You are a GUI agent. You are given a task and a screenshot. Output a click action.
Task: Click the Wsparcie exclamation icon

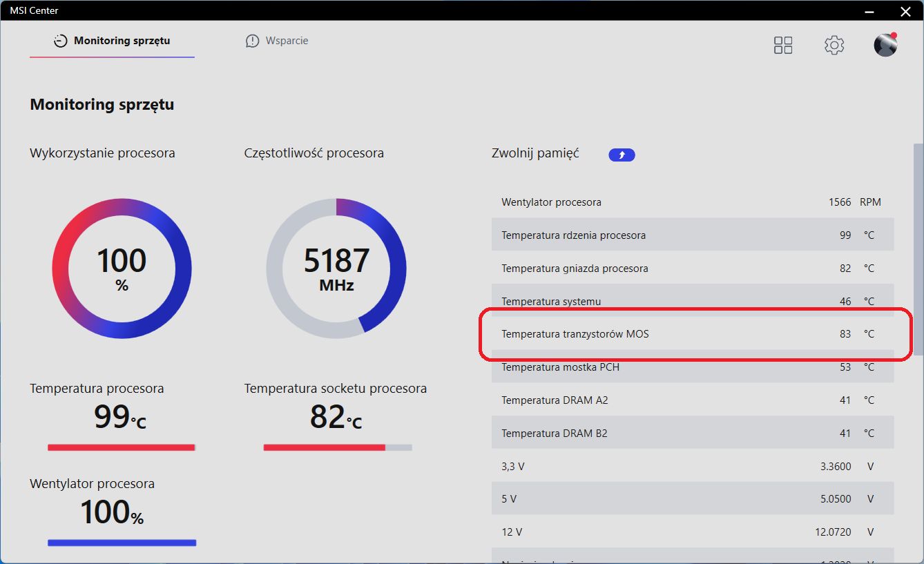coord(252,41)
